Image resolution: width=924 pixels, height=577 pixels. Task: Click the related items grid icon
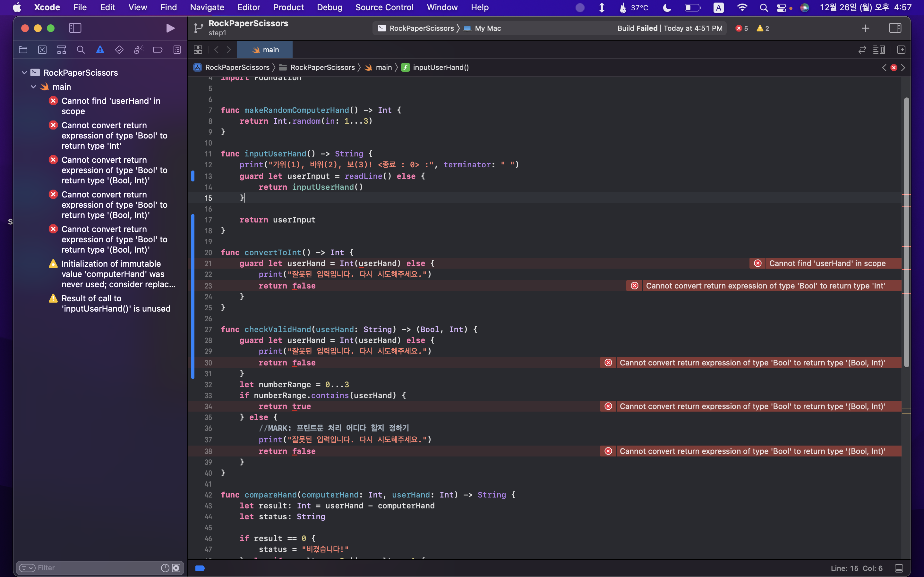click(x=198, y=50)
